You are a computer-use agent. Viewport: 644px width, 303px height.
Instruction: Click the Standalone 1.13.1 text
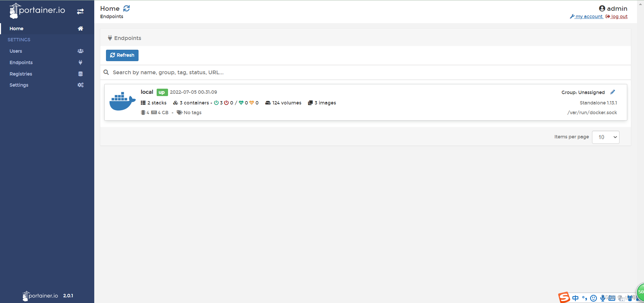598,103
